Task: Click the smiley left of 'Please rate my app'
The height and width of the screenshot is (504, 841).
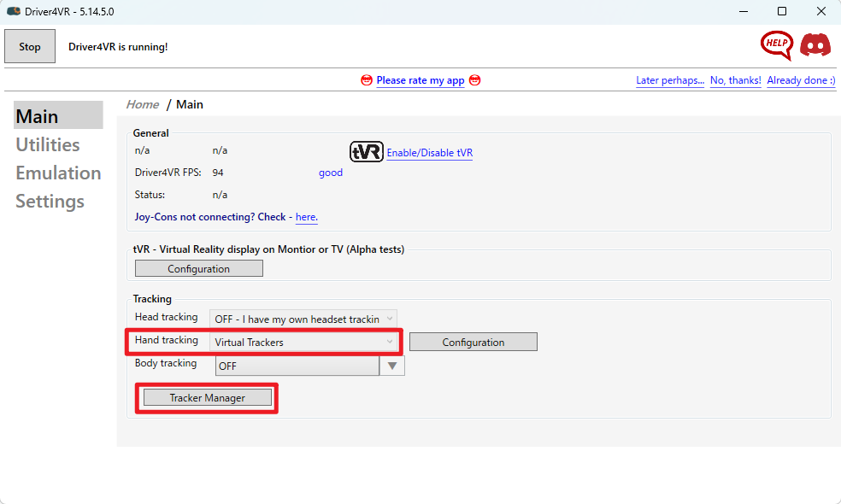Action: (367, 80)
